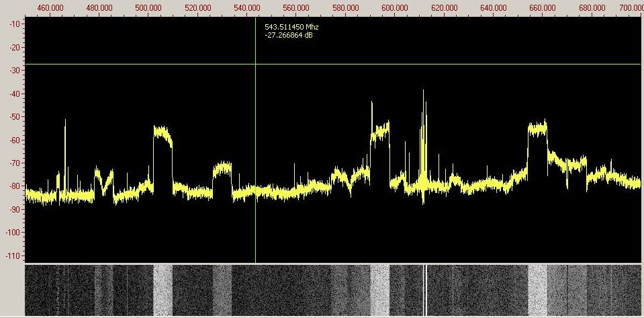Viewport: 644px width, 318px height.
Task: Click the 660.000 frequency axis label
Action: pyautogui.click(x=543, y=8)
